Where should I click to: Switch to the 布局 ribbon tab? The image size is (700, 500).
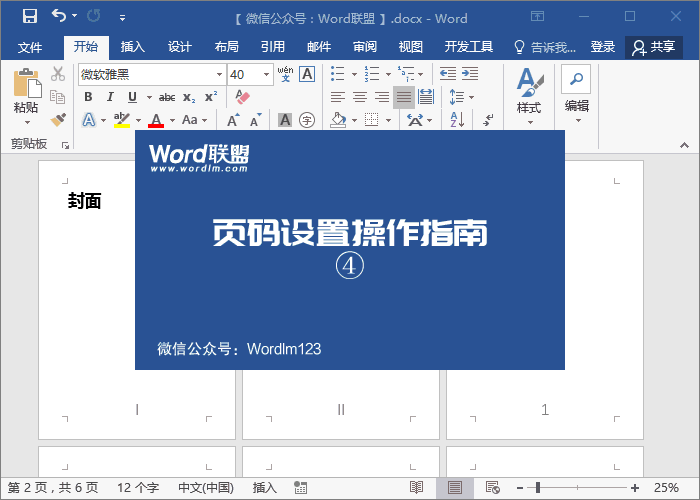pyautogui.click(x=226, y=47)
